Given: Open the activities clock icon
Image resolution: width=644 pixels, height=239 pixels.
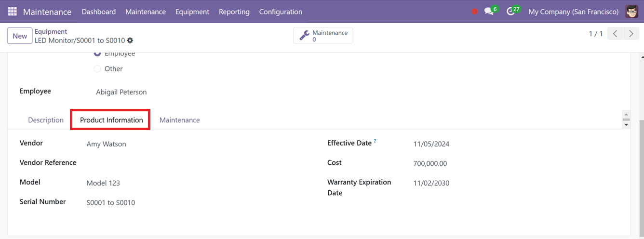Looking at the screenshot, I should pyautogui.click(x=511, y=12).
